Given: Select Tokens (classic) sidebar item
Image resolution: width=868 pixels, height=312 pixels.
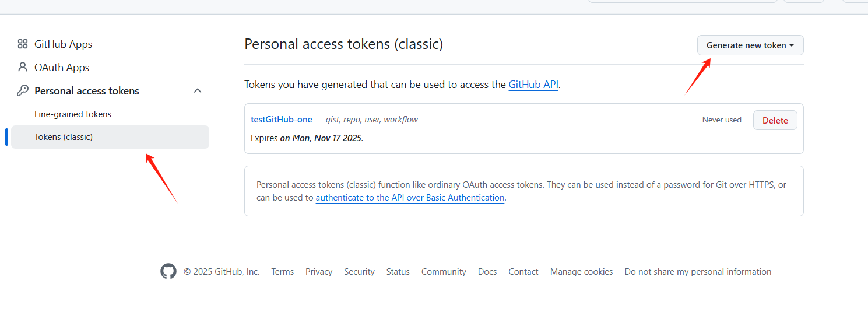Looking at the screenshot, I should coord(110,137).
